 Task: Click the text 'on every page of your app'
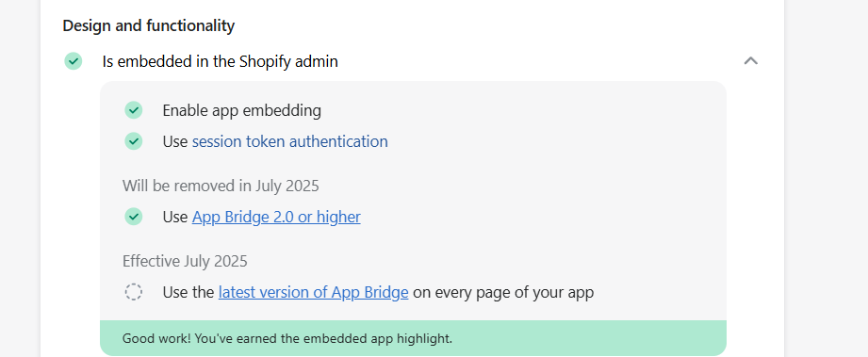pyautogui.click(x=503, y=292)
